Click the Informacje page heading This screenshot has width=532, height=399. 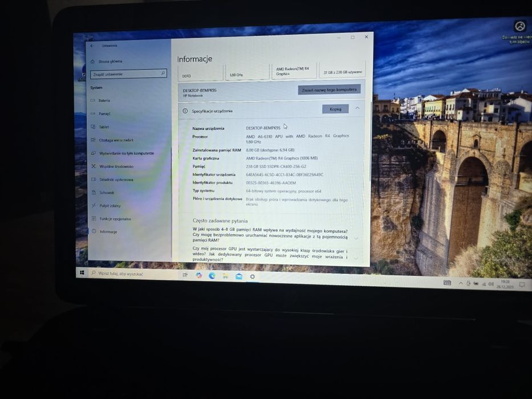(x=194, y=59)
